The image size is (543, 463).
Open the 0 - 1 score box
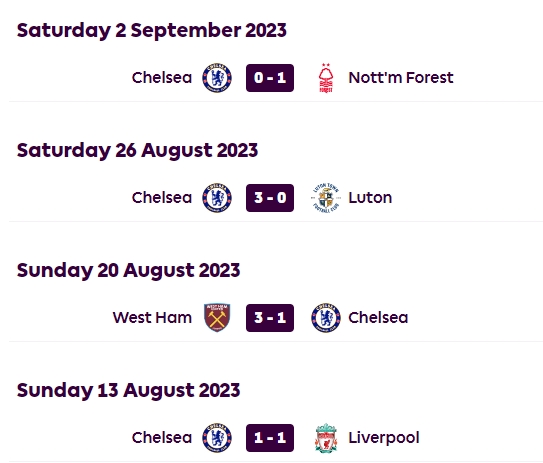(270, 78)
